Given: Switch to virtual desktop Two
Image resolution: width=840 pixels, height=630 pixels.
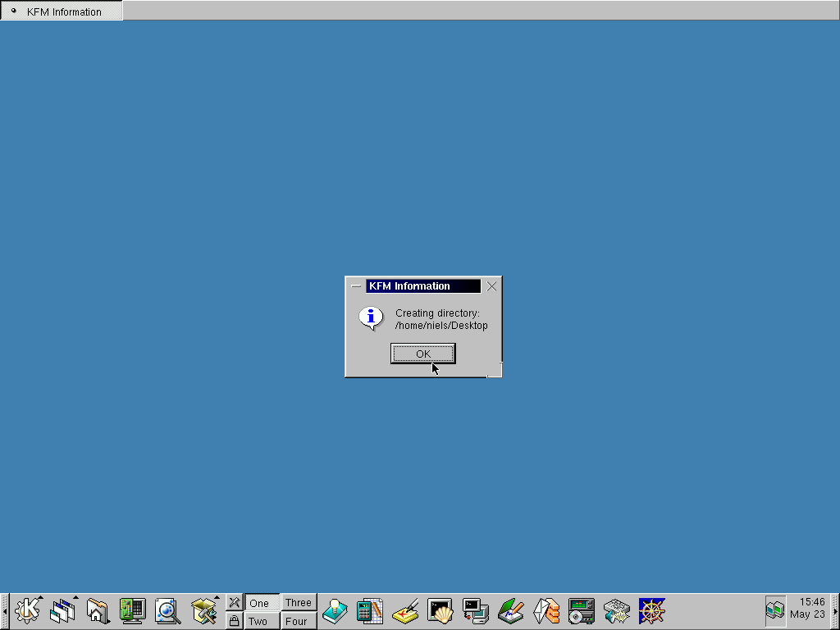Looking at the screenshot, I should pos(262,621).
